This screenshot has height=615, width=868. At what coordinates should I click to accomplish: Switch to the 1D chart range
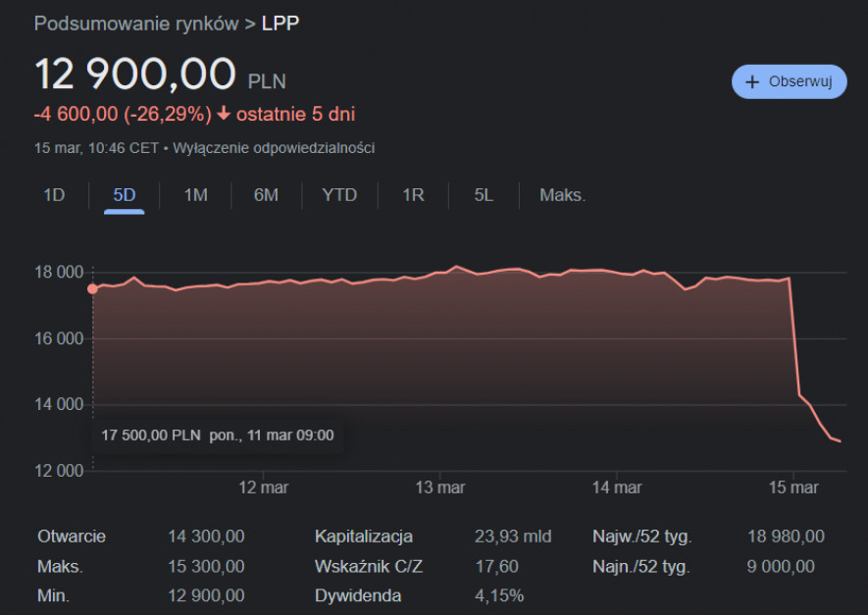pos(54,195)
